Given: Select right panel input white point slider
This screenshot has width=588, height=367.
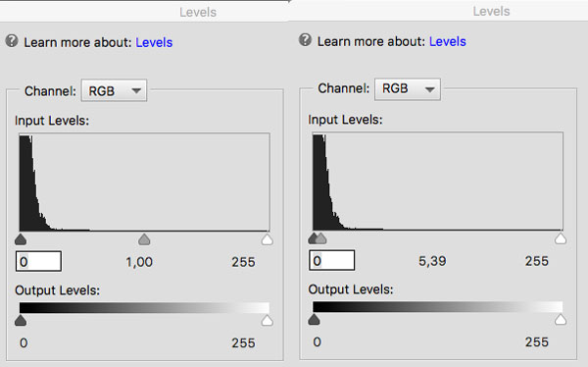Looking at the screenshot, I should point(561,238).
